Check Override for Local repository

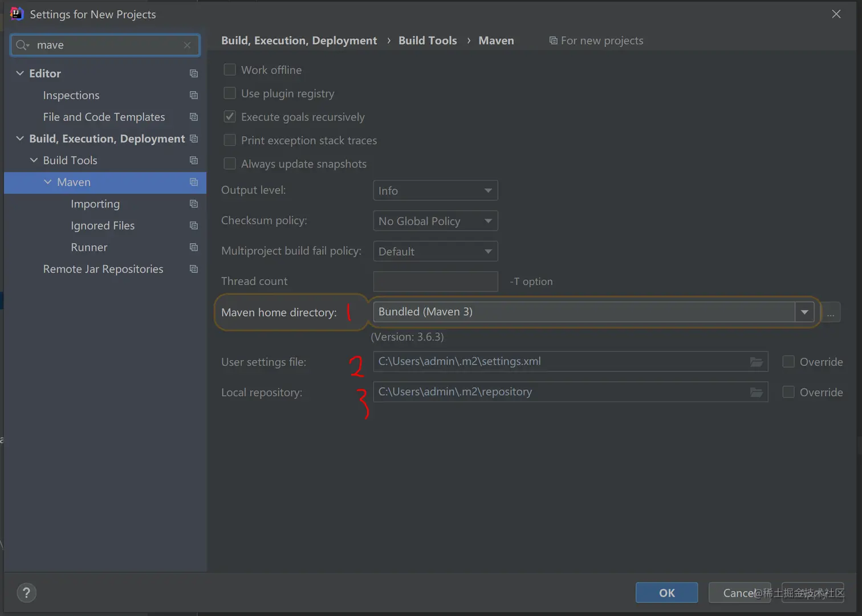click(788, 391)
